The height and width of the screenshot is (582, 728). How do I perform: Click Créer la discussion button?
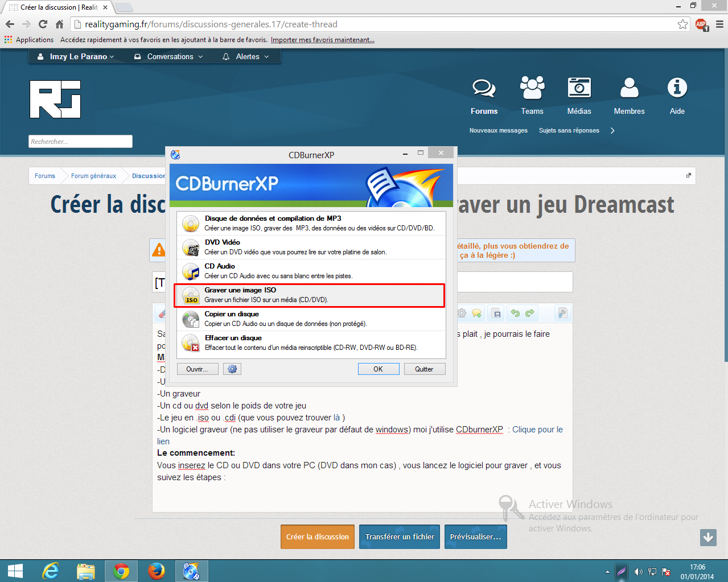coord(318,537)
